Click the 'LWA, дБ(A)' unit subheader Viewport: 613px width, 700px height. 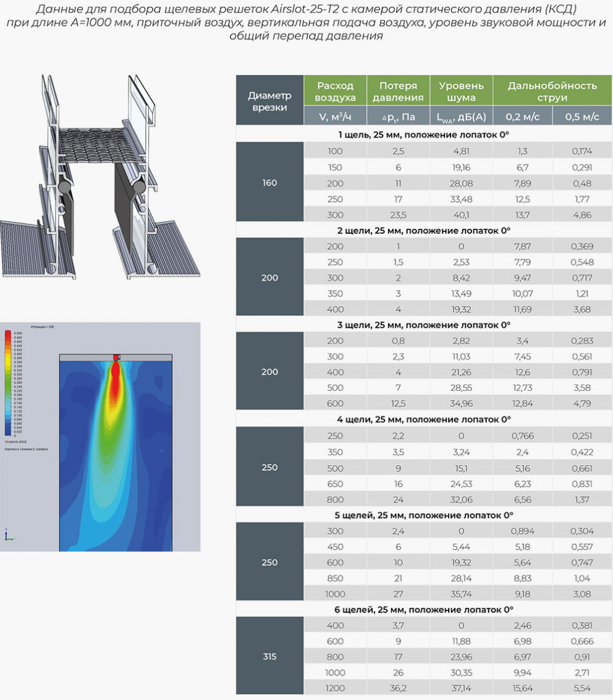click(461, 117)
